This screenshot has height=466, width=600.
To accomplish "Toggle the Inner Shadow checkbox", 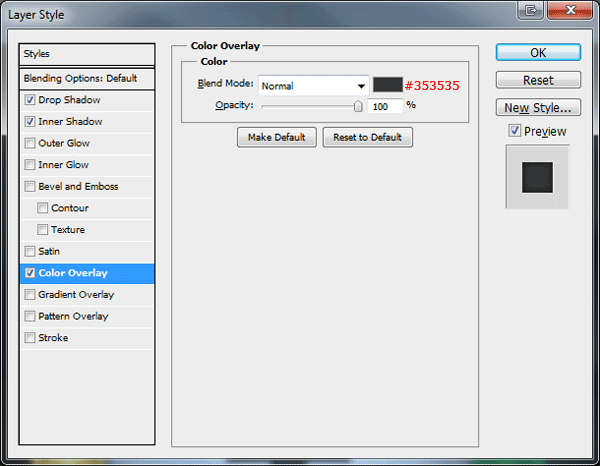I will tap(29, 122).
